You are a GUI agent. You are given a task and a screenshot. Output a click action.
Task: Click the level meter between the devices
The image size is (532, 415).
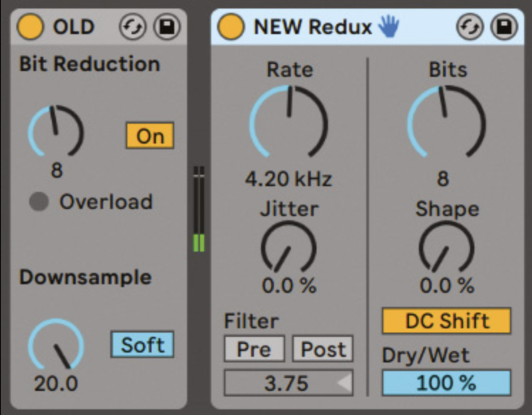tap(199, 209)
